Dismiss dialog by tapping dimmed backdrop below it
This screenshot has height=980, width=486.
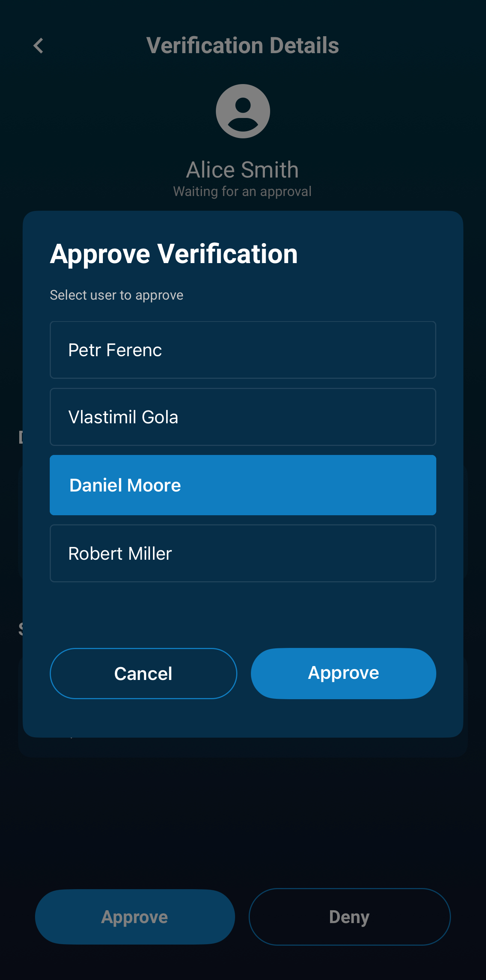tap(243, 818)
